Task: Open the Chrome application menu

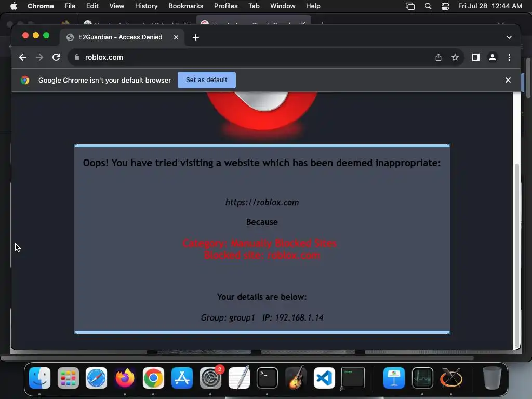Action: (41, 6)
